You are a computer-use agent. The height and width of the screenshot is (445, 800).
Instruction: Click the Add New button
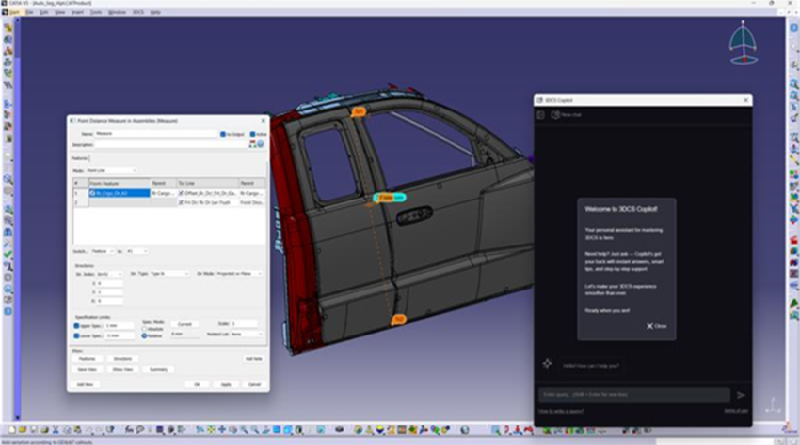[x=85, y=385]
